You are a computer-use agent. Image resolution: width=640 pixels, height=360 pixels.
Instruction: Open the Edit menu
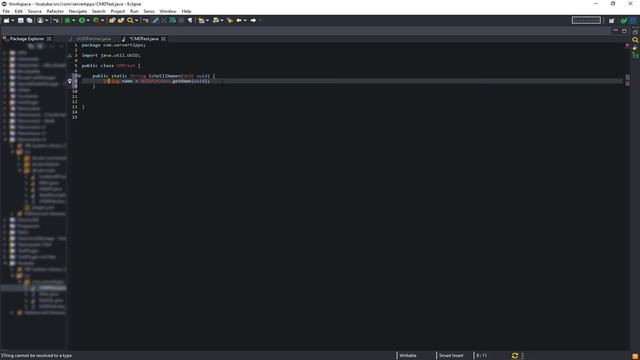pos(19,11)
